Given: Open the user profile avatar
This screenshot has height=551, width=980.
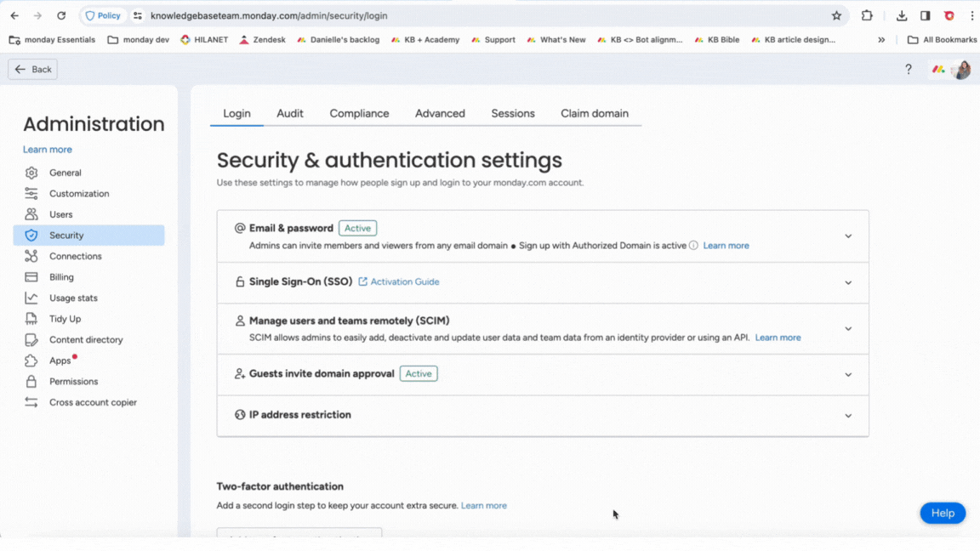Looking at the screenshot, I should (x=961, y=70).
